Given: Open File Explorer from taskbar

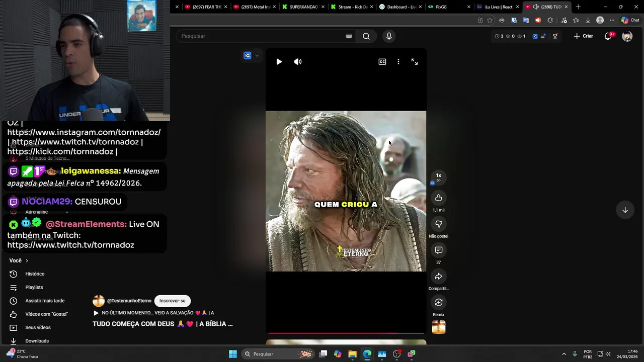Looking at the screenshot, I should pyautogui.click(x=353, y=354).
